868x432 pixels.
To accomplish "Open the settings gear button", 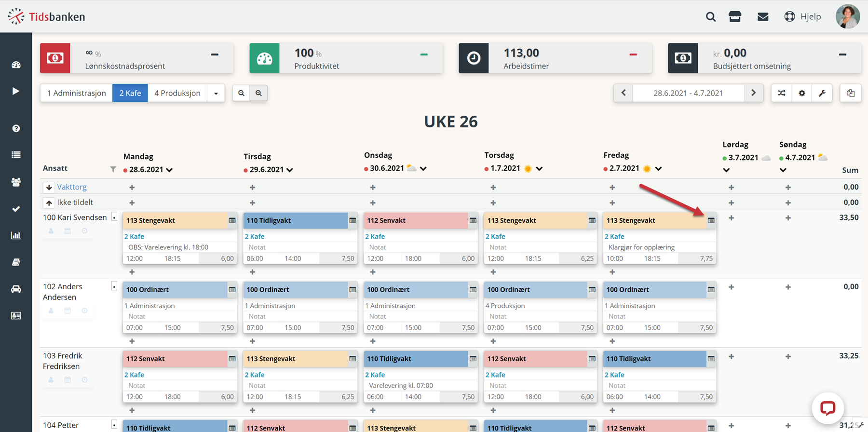I will coord(802,93).
